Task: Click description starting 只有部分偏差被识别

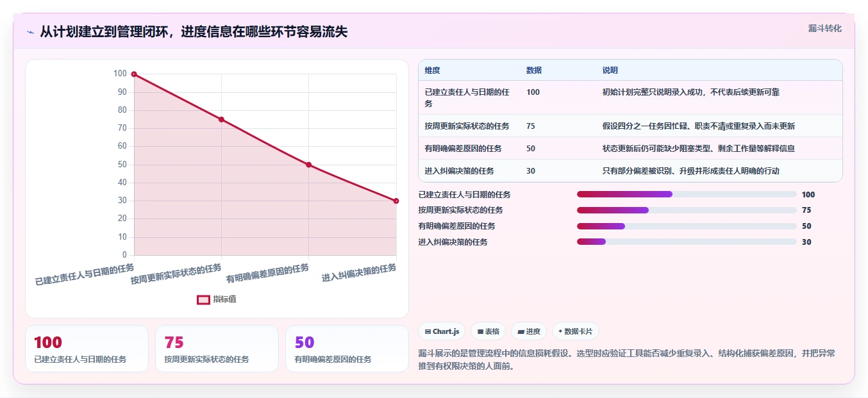Action: point(690,170)
